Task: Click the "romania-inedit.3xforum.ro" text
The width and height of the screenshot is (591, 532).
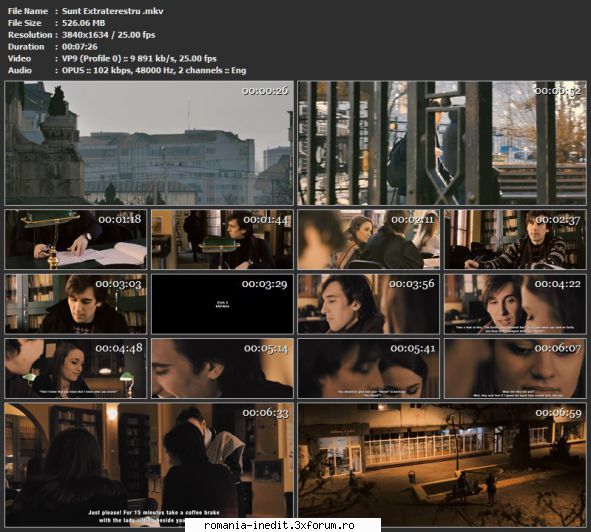Action: (279, 525)
